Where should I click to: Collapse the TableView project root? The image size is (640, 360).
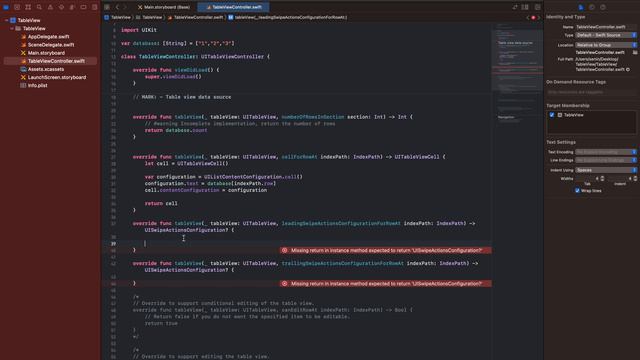point(7,20)
